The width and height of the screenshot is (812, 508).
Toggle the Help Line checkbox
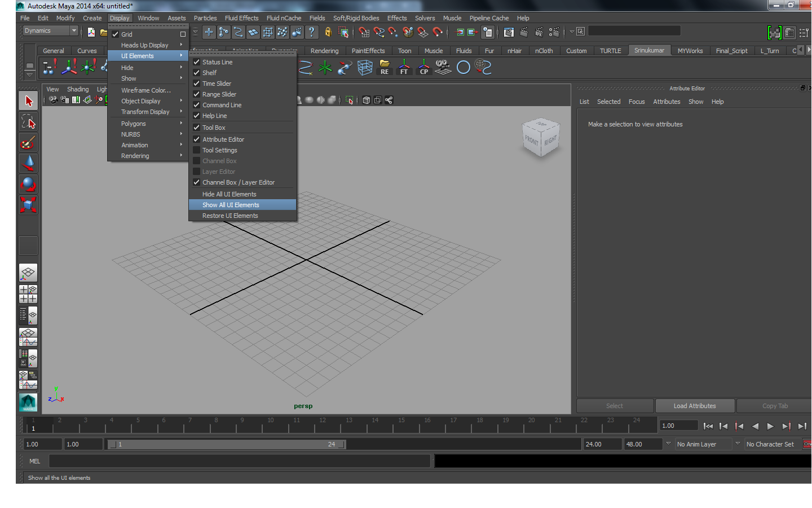197,116
